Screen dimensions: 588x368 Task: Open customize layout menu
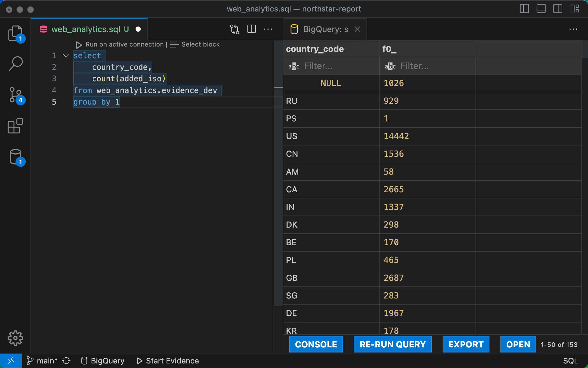coord(575,9)
